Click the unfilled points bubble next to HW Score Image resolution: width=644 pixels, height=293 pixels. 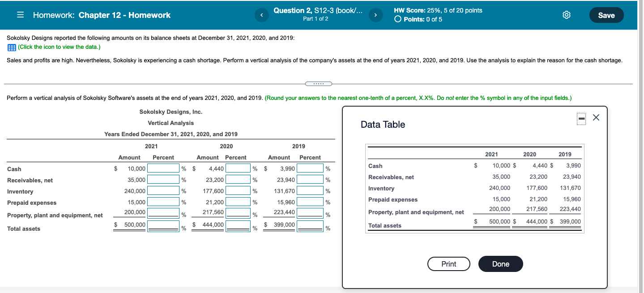click(397, 20)
